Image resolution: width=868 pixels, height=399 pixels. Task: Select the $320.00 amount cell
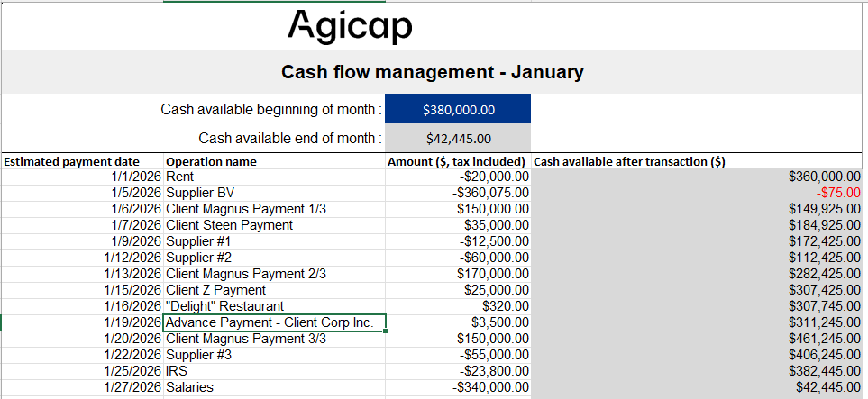pyautogui.click(x=458, y=306)
